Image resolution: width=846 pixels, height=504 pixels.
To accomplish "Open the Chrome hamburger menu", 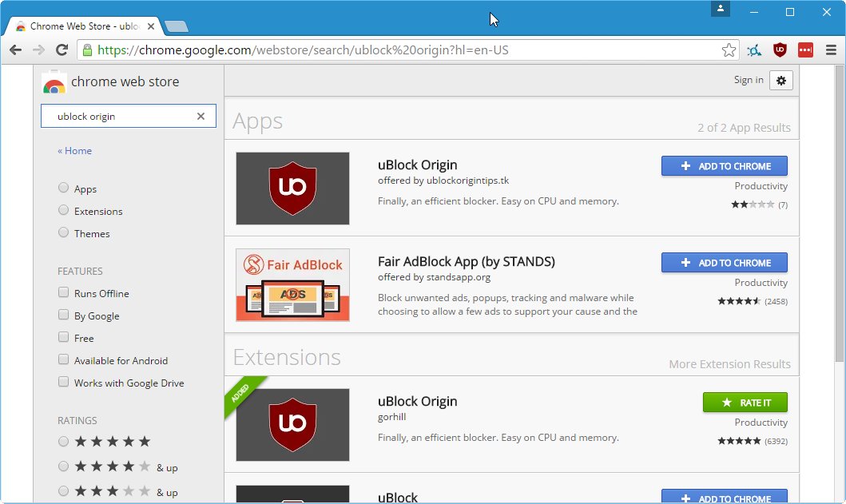I will (831, 50).
